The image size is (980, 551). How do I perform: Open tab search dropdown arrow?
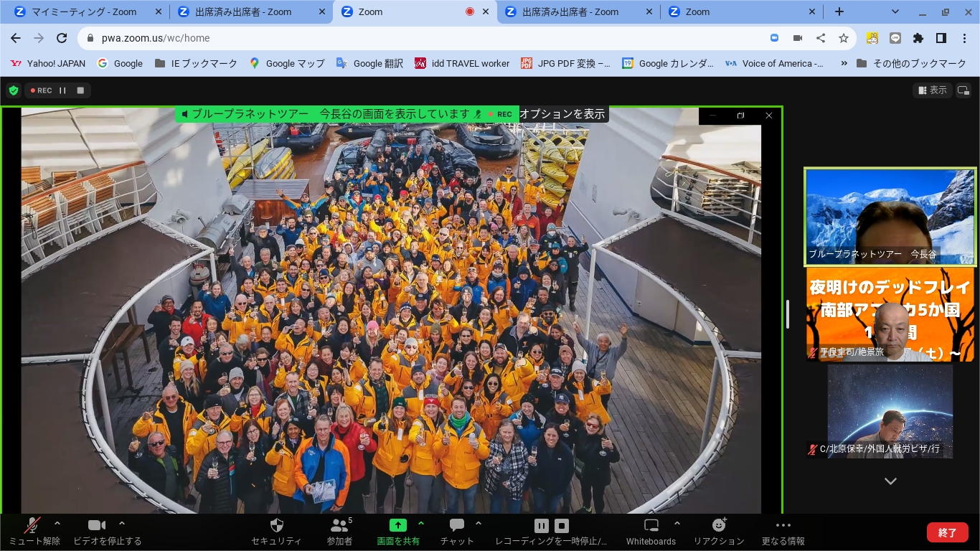(x=895, y=11)
